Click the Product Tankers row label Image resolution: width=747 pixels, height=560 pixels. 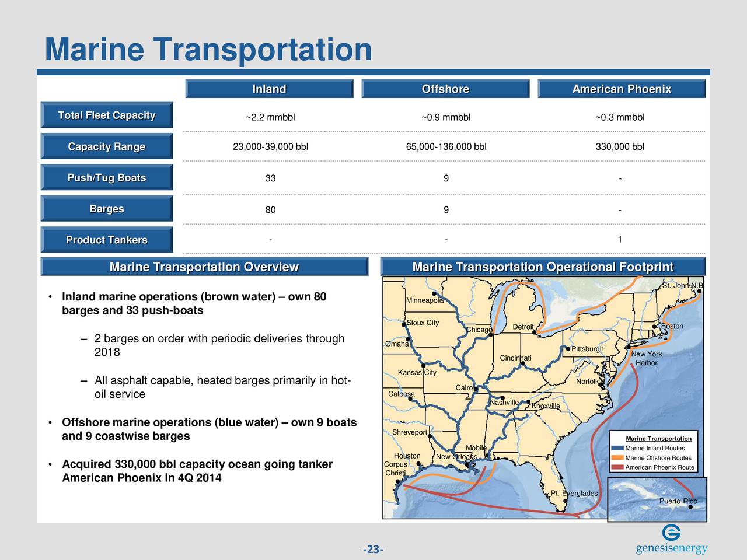(x=107, y=240)
